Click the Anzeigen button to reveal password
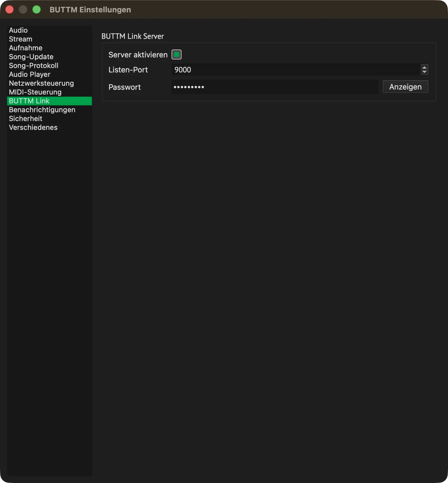Viewport: 448px width, 483px height. [x=405, y=87]
